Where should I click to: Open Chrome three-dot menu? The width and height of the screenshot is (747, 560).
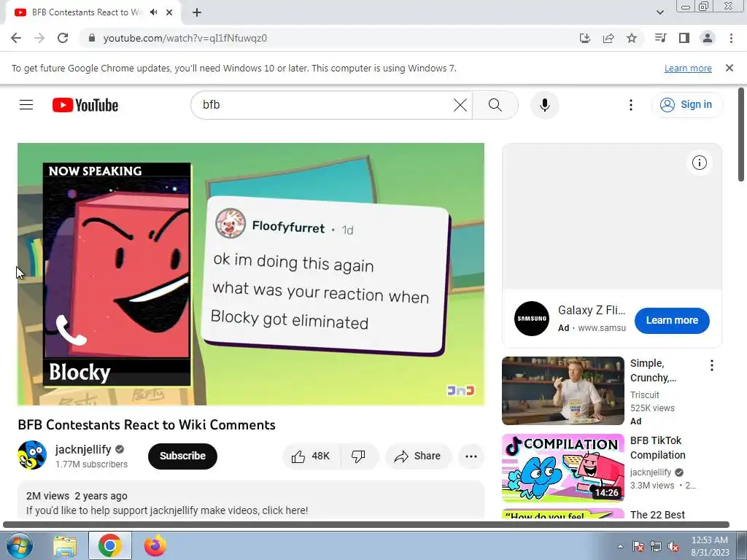tap(731, 38)
